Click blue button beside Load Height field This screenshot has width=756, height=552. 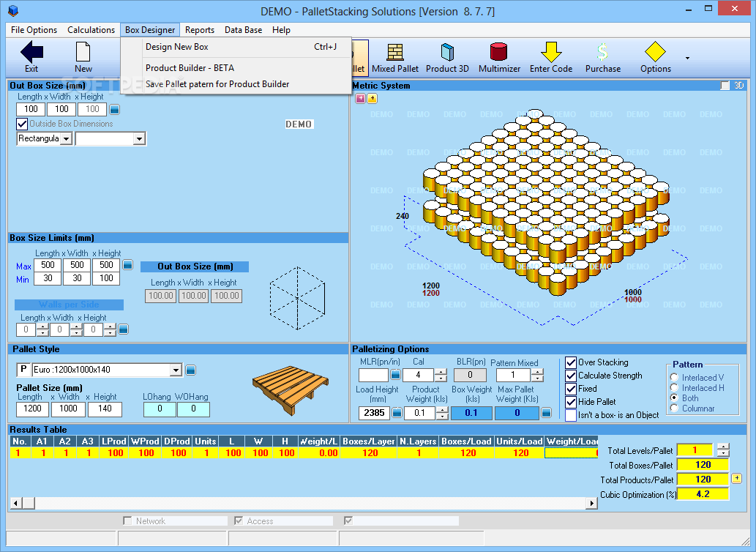coord(397,413)
